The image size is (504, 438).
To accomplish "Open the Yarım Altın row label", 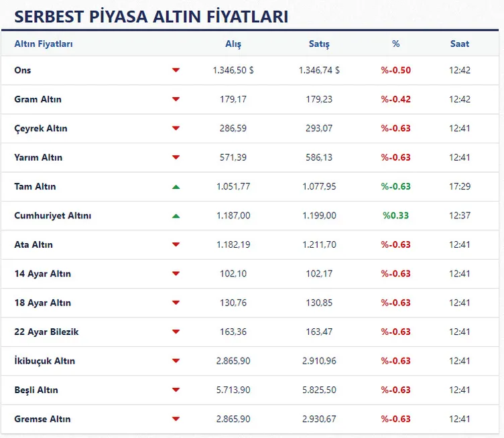I will pos(38,157).
